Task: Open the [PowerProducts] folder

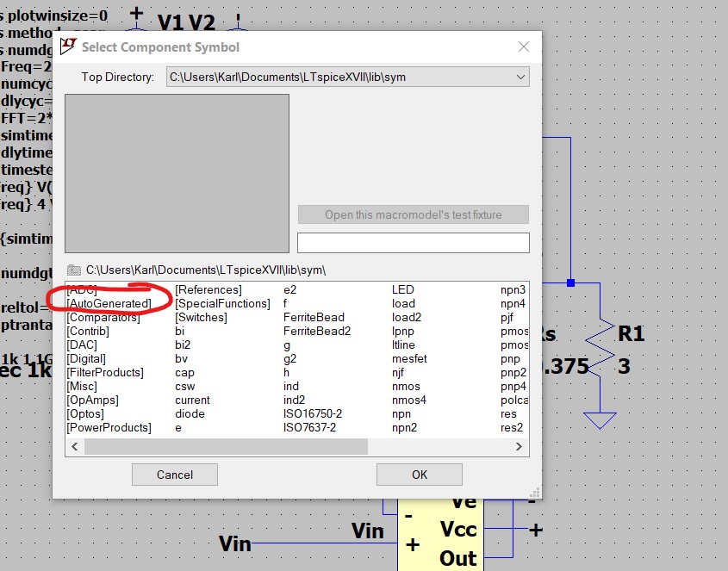Action: coord(109,427)
